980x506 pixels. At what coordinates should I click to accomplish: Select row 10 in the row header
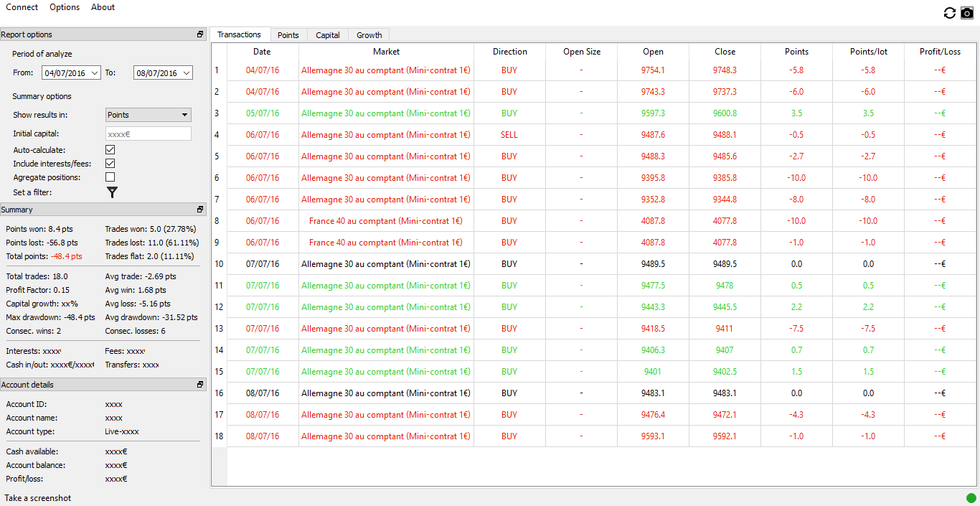(219, 264)
